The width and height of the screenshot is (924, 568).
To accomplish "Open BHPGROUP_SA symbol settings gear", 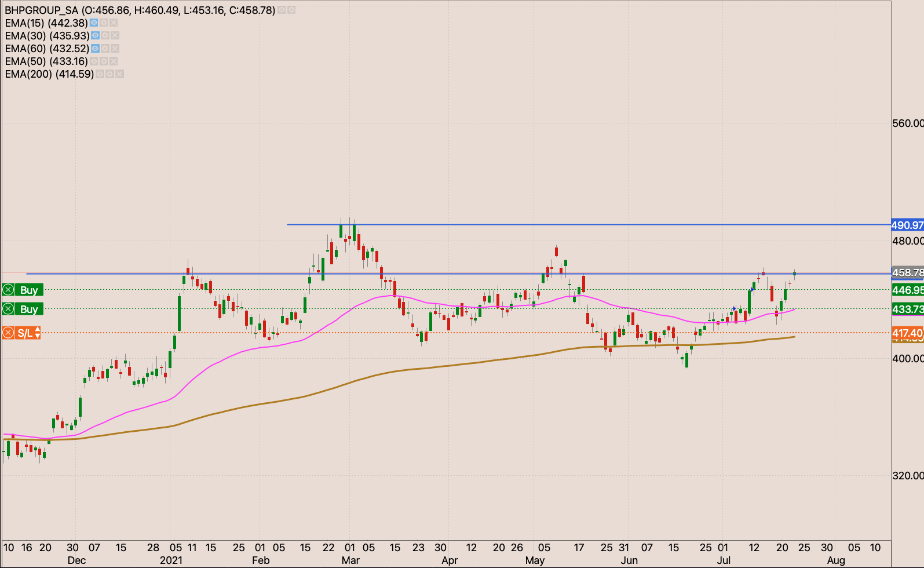I will 291,10.
